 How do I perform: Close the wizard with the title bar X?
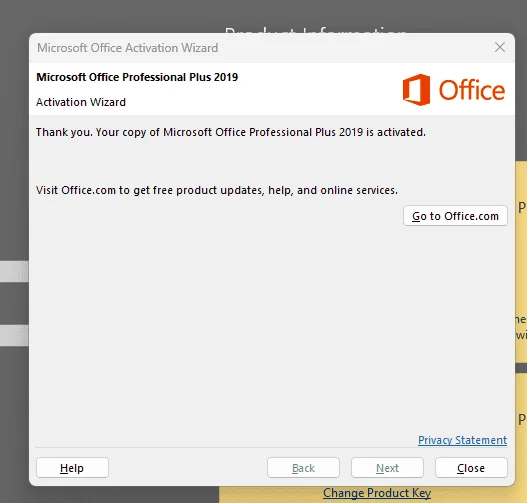click(x=500, y=47)
